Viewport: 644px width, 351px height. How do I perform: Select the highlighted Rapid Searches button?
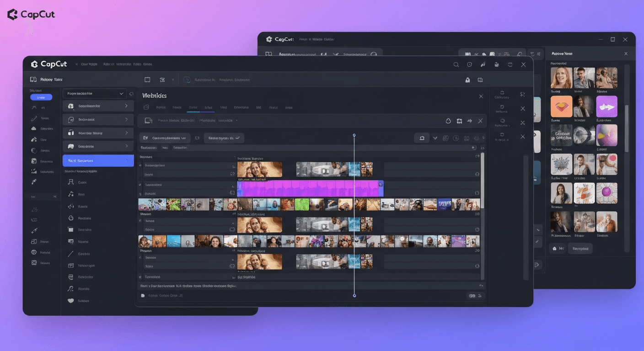click(x=98, y=160)
